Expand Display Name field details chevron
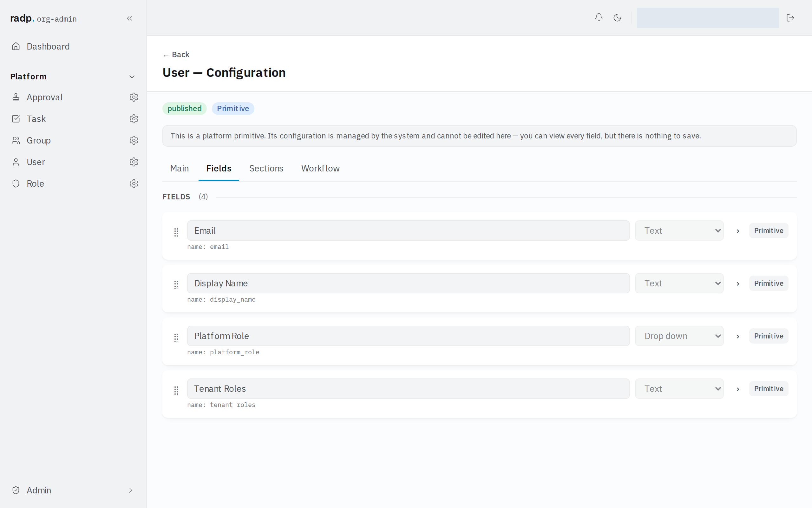Screen dimensions: 812x508 [x=738, y=284]
